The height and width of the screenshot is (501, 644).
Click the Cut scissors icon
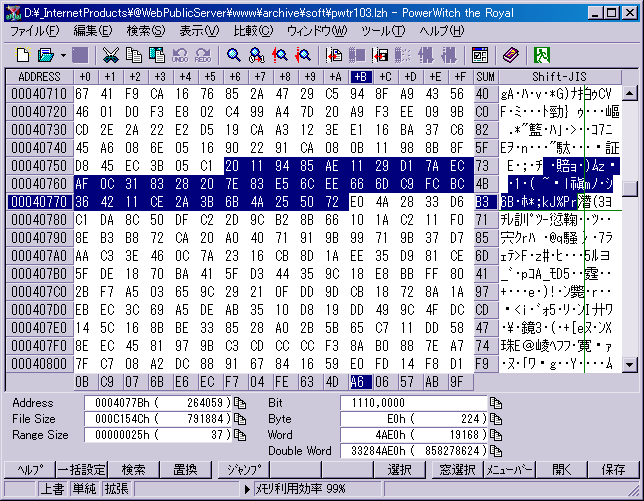(110, 55)
